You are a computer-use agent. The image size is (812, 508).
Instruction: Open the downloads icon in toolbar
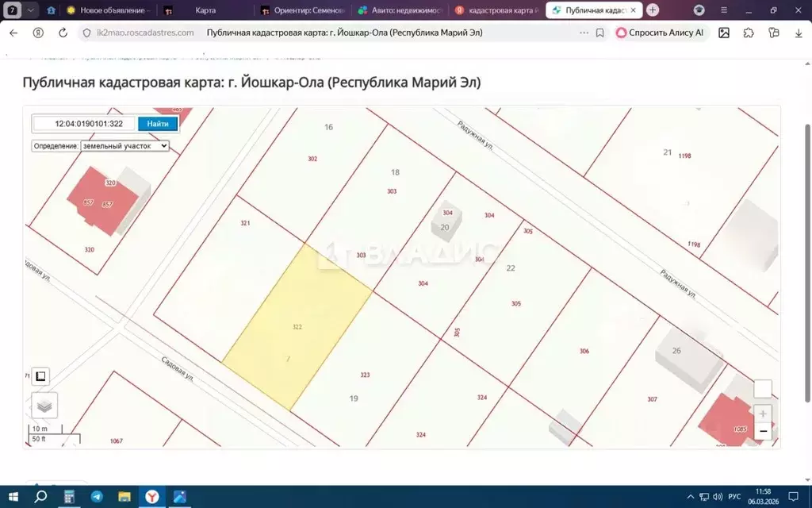[x=799, y=33]
